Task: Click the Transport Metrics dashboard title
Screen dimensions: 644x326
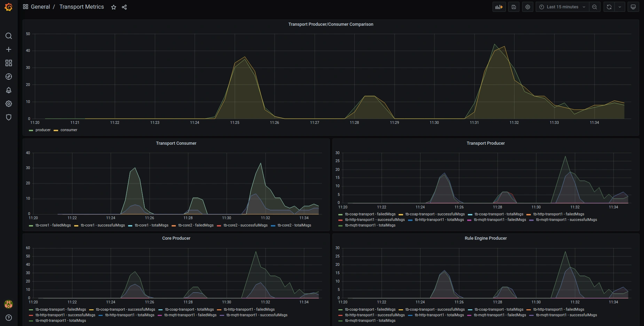Action: pos(81,7)
